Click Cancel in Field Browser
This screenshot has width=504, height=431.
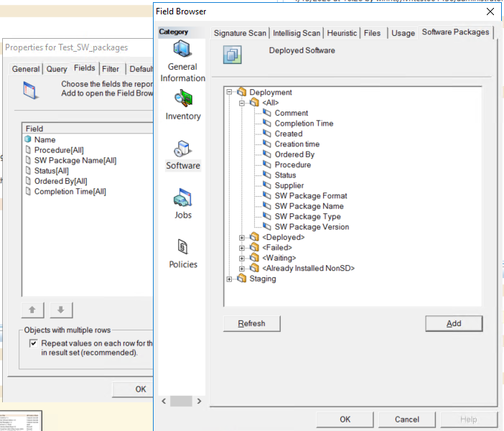[x=407, y=420]
